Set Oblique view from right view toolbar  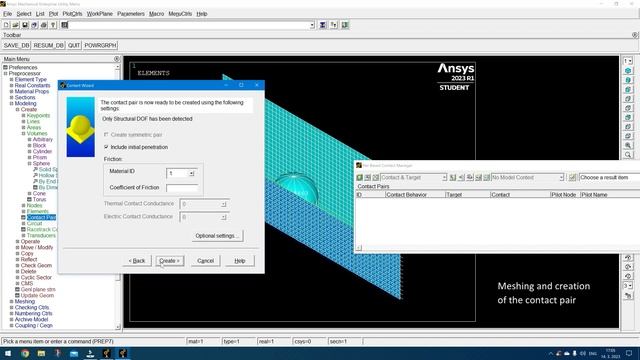(x=628, y=80)
